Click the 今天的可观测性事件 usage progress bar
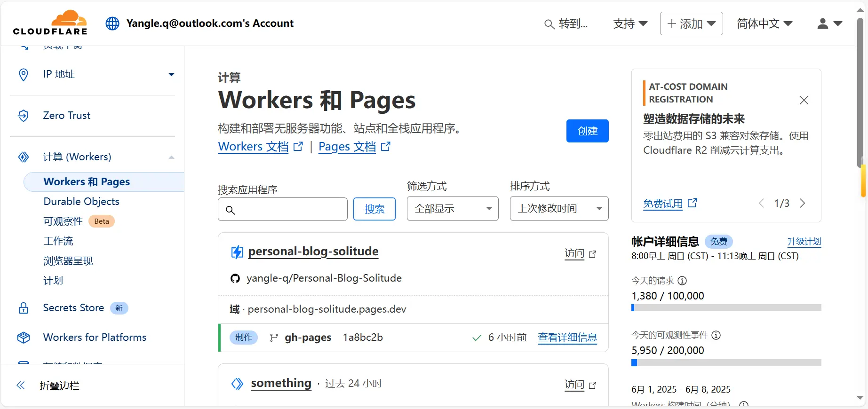The height and width of the screenshot is (409, 868). pos(726,362)
